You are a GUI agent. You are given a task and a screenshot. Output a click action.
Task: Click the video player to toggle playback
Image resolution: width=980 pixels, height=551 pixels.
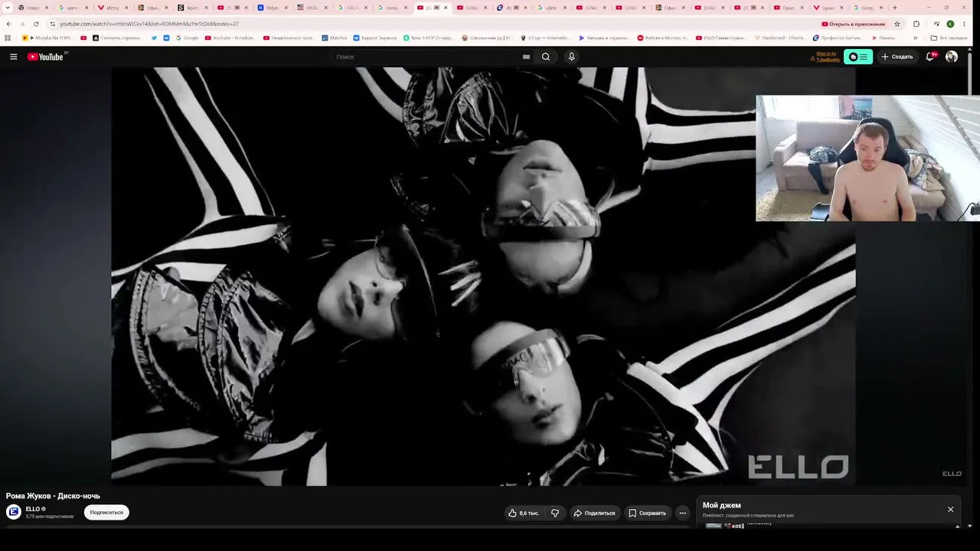[x=483, y=275]
